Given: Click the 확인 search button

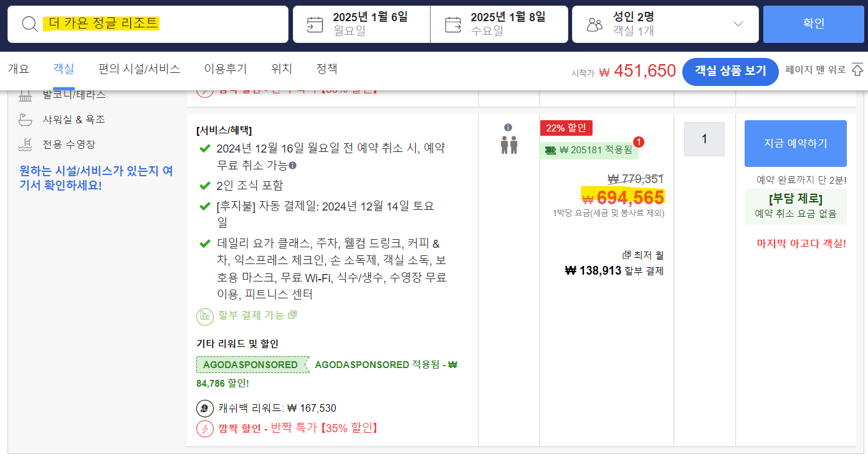Looking at the screenshot, I should coord(814,24).
